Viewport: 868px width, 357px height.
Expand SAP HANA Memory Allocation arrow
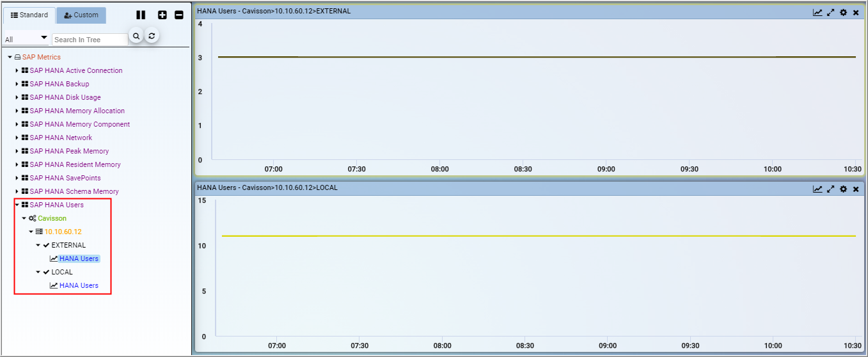click(x=17, y=111)
